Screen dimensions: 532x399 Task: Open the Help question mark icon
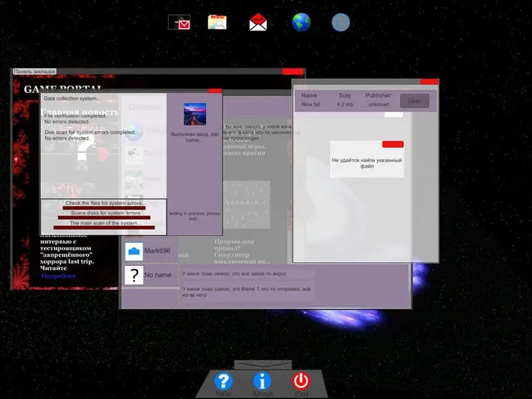tap(224, 381)
